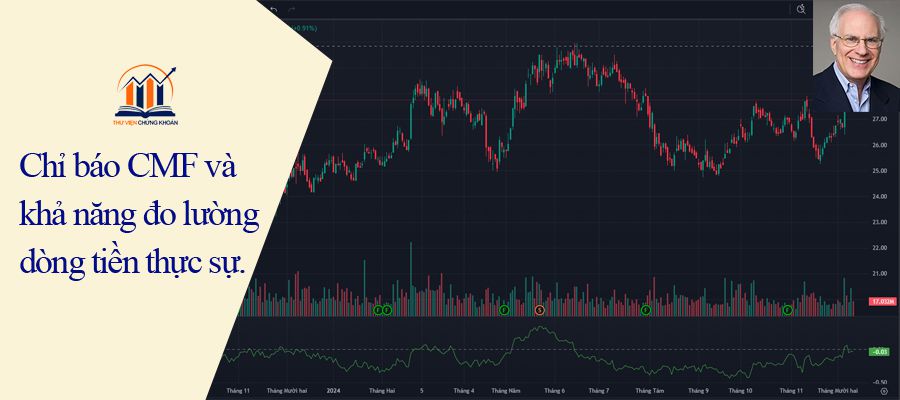This screenshot has width=900, height=400.
Task: Click the Tháng 7 time axis label
Action: 599,391
